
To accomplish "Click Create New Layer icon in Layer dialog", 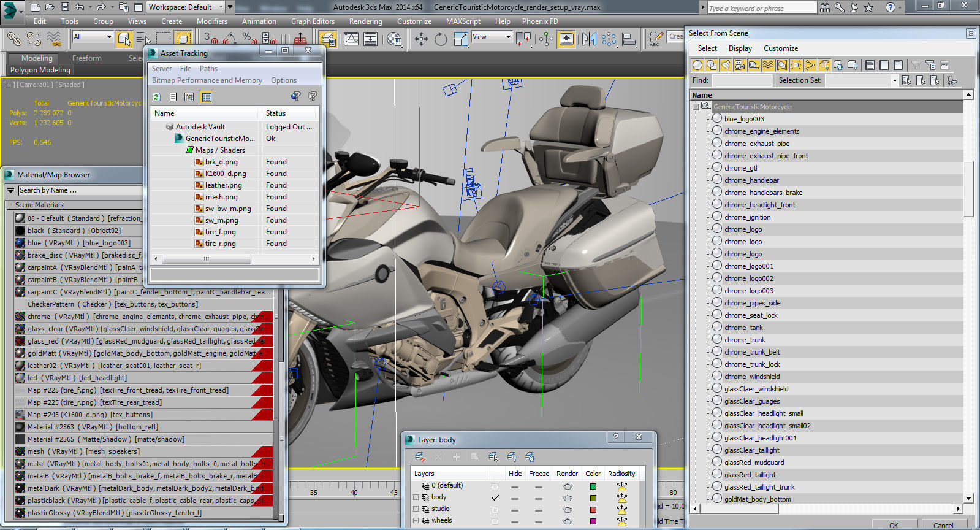I will tap(420, 457).
